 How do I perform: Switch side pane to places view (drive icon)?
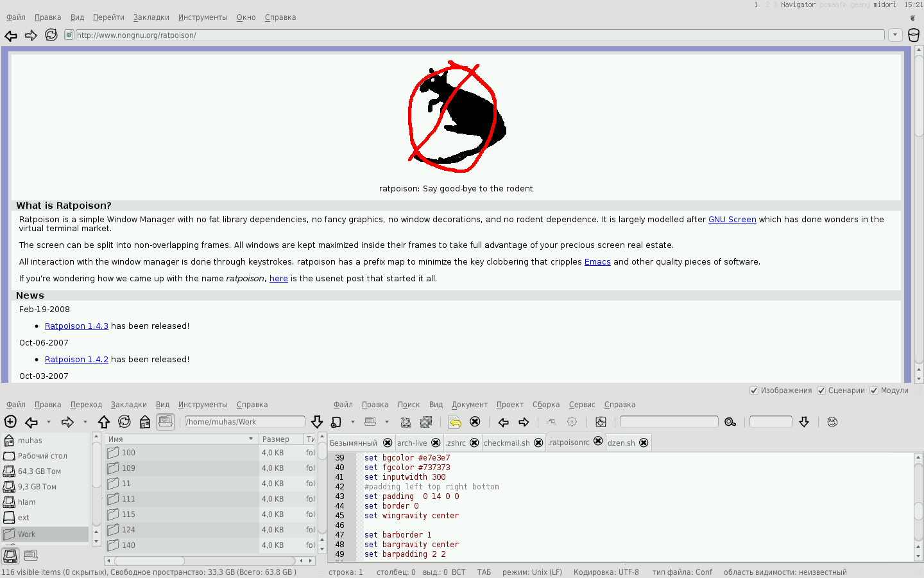click(10, 556)
